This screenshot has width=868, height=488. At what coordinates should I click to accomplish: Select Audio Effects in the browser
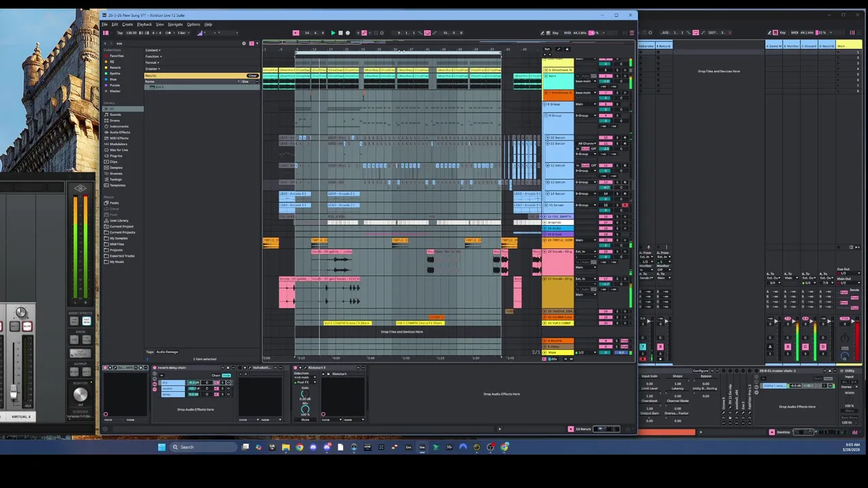coord(120,132)
